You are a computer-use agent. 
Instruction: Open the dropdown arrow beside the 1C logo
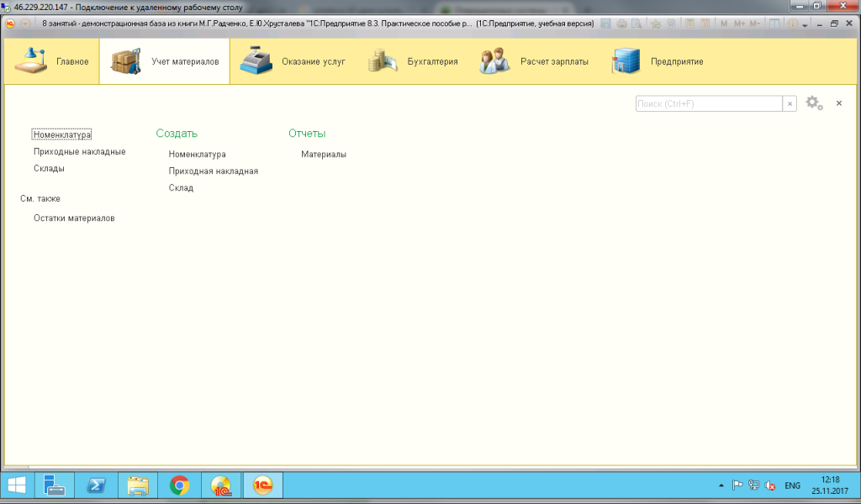tap(25, 24)
